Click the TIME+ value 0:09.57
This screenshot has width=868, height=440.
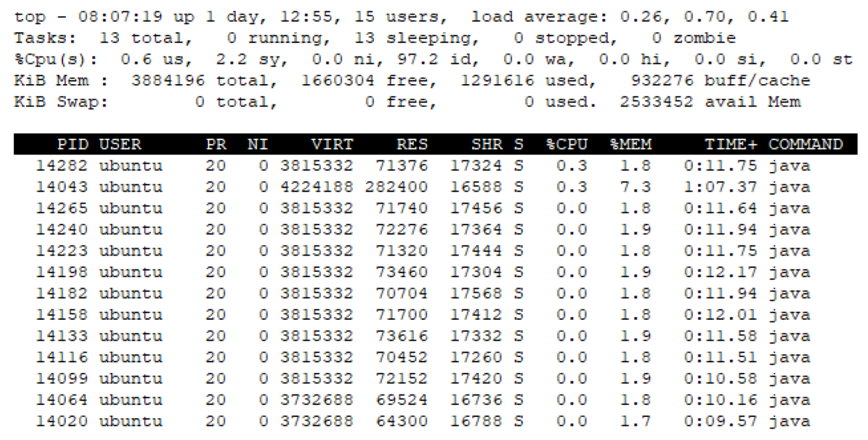point(720,421)
